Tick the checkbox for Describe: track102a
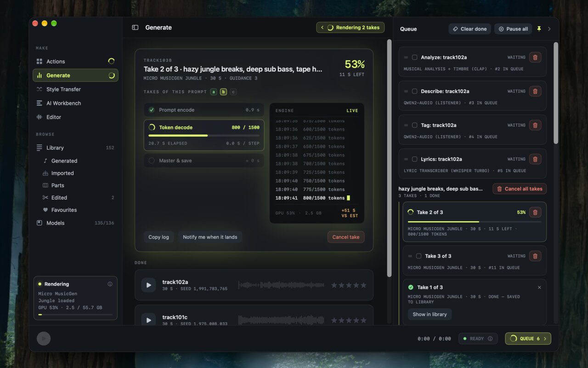Viewport: 588px width, 368px height. coord(414,91)
